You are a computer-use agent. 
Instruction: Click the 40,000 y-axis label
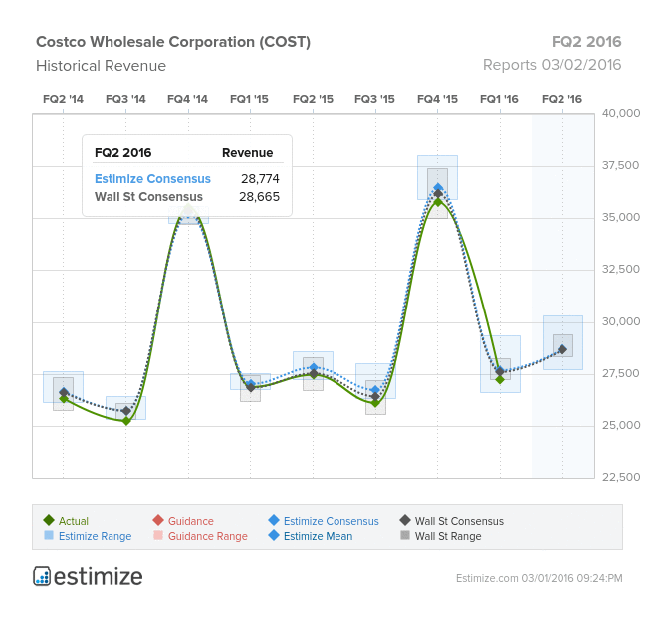[x=621, y=113]
